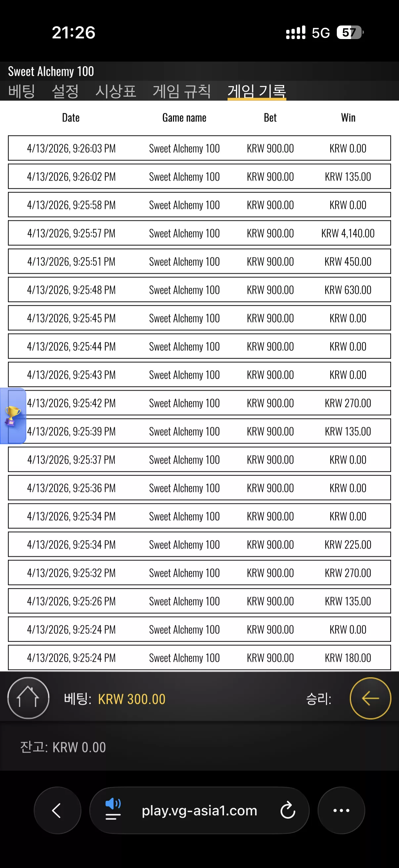This screenshot has width=399, height=868.
Task: Select the KRW 180.00 win row
Action: click(x=199, y=657)
